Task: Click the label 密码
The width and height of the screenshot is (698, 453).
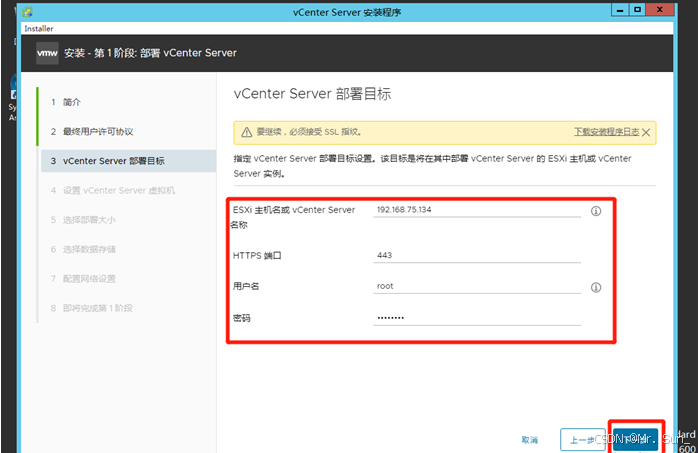Action: 241,318
